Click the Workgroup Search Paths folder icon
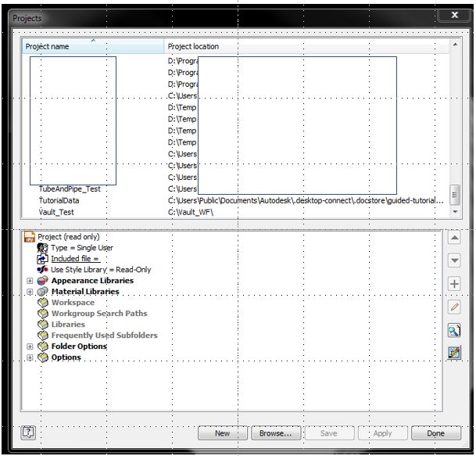Viewport: 476px width, 456px height. 43,313
